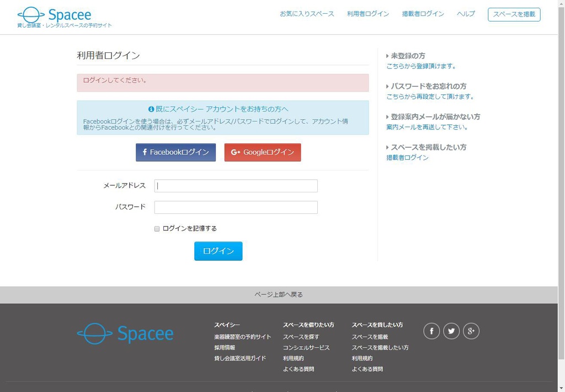
Task: Select 掲載者ログイン in the top navigation
Action: [423, 14]
